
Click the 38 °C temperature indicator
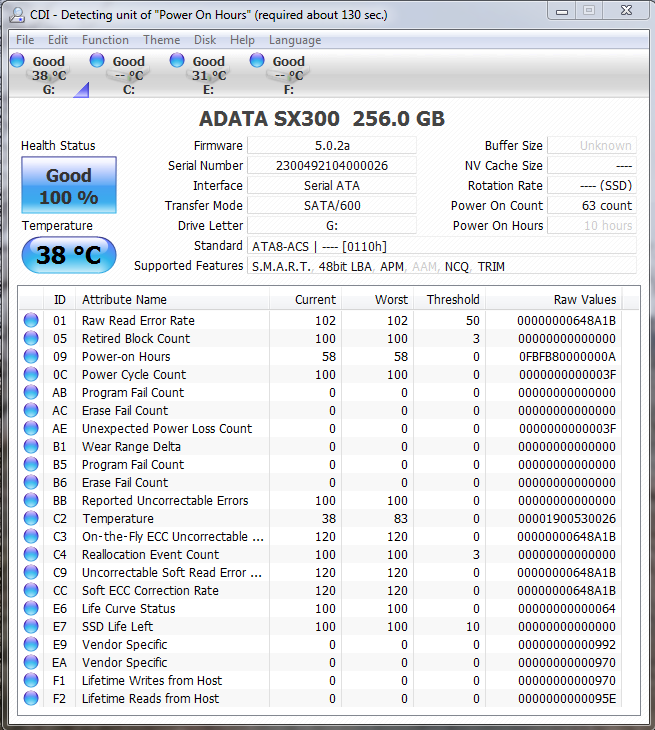[x=69, y=256]
